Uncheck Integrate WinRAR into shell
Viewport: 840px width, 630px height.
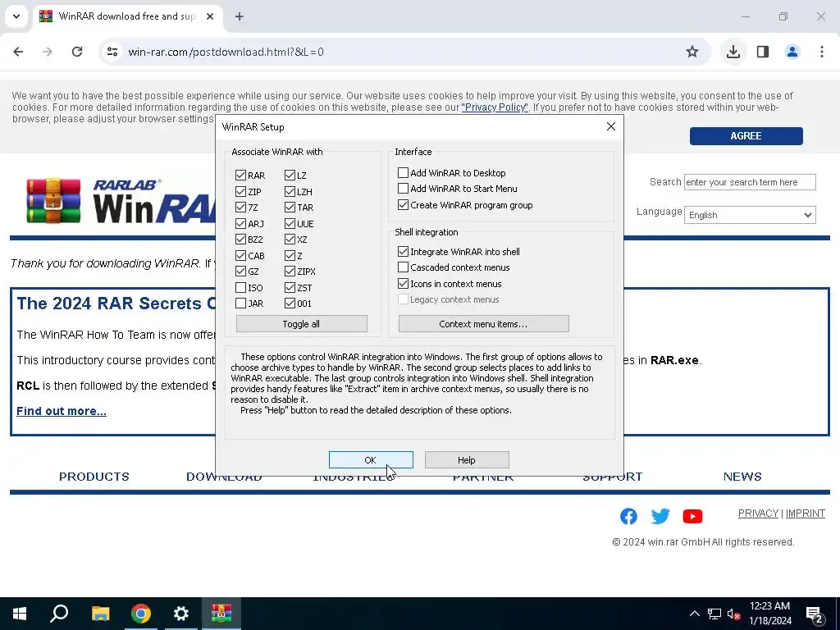403,251
